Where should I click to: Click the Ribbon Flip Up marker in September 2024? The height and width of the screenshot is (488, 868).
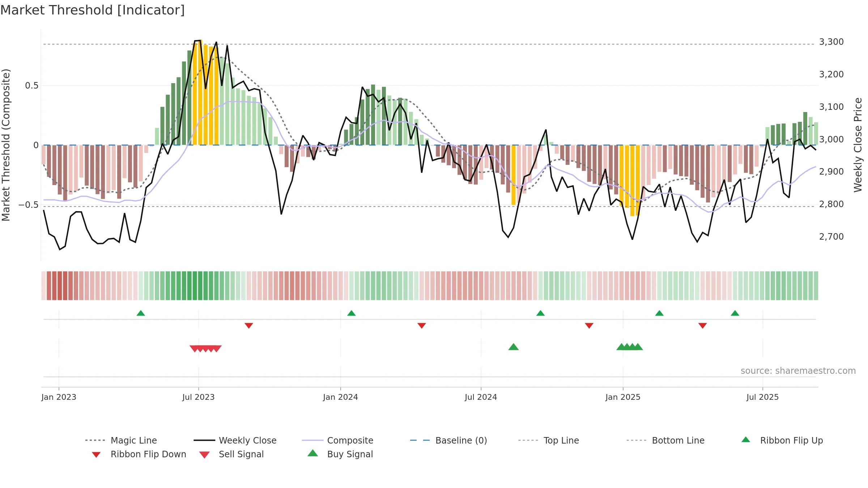click(540, 313)
